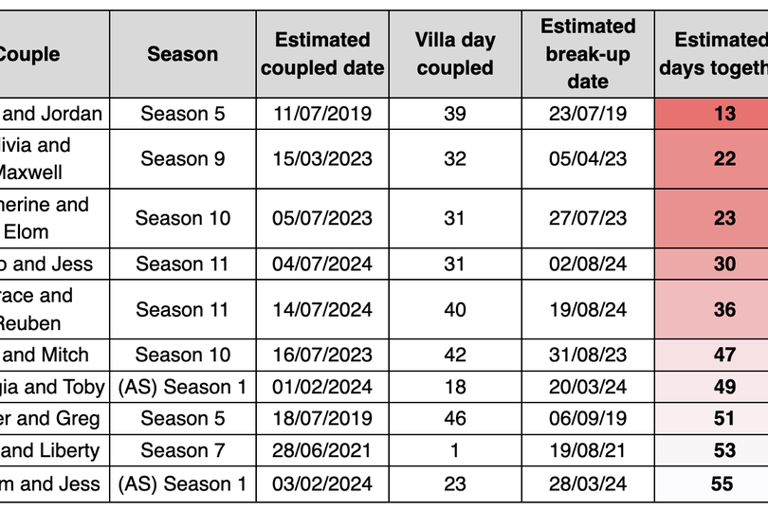Select the Season 9 cell

click(182, 158)
